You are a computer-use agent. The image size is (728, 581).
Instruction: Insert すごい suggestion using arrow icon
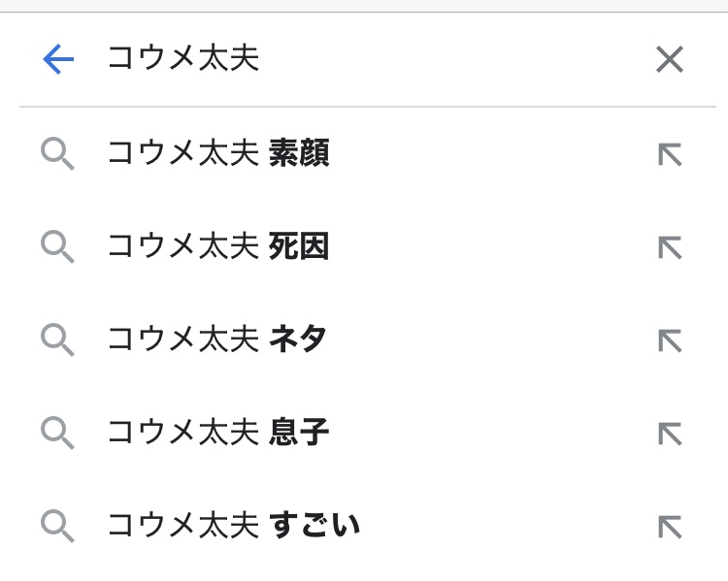click(x=669, y=527)
